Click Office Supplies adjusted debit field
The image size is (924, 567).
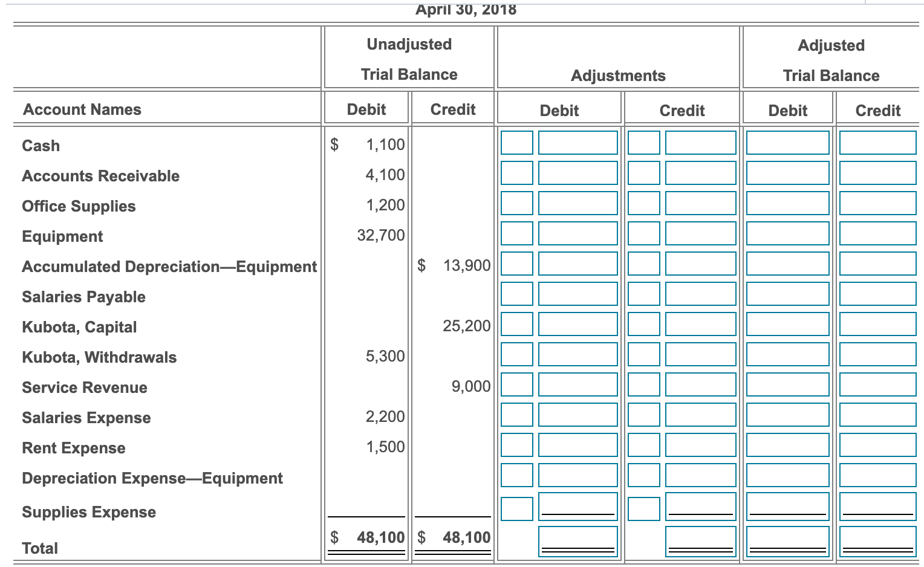(788, 203)
